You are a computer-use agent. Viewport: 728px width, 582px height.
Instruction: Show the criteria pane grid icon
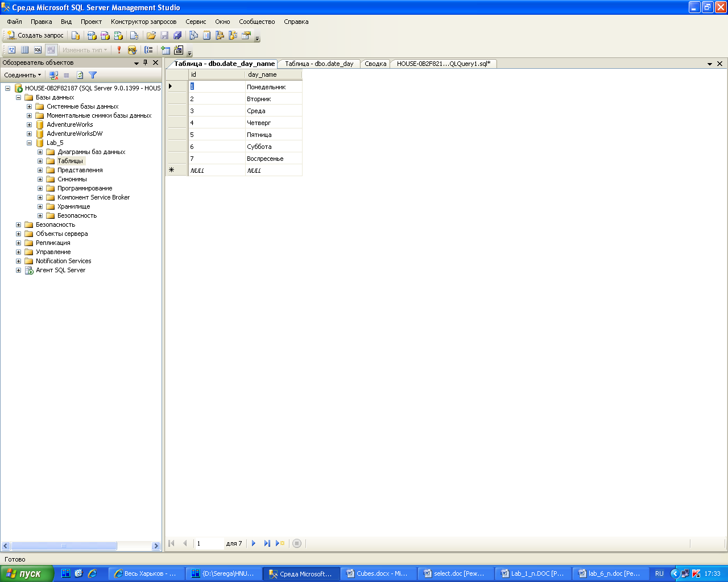click(24, 50)
